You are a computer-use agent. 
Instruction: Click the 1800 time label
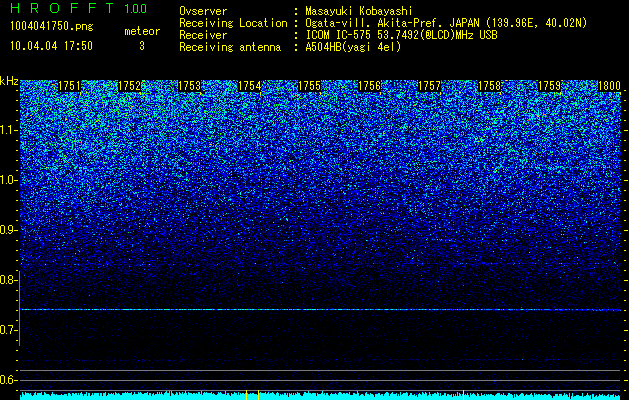[x=610, y=86]
